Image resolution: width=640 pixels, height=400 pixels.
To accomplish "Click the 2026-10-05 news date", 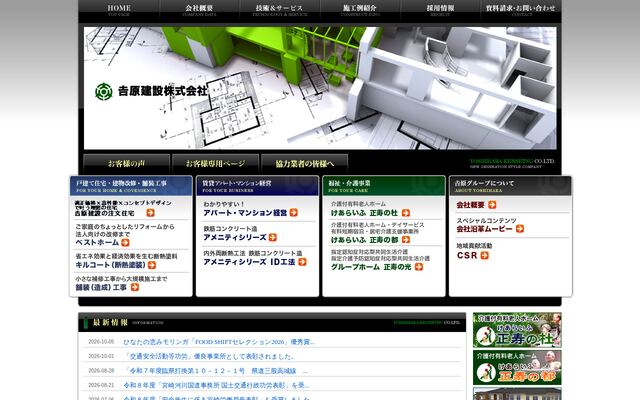I will 101,342.
